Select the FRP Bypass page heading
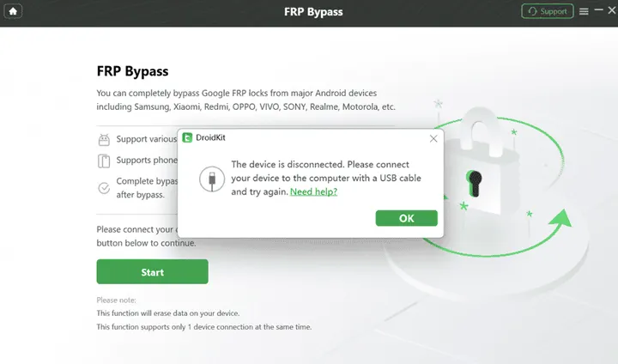Screen dimensions: 618x364 point(132,71)
